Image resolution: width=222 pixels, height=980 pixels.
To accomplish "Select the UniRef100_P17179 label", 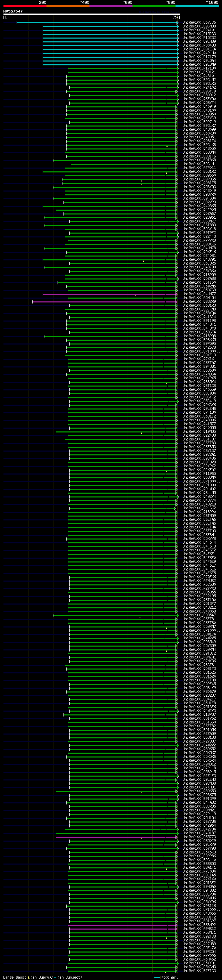I will tap(199, 57).
